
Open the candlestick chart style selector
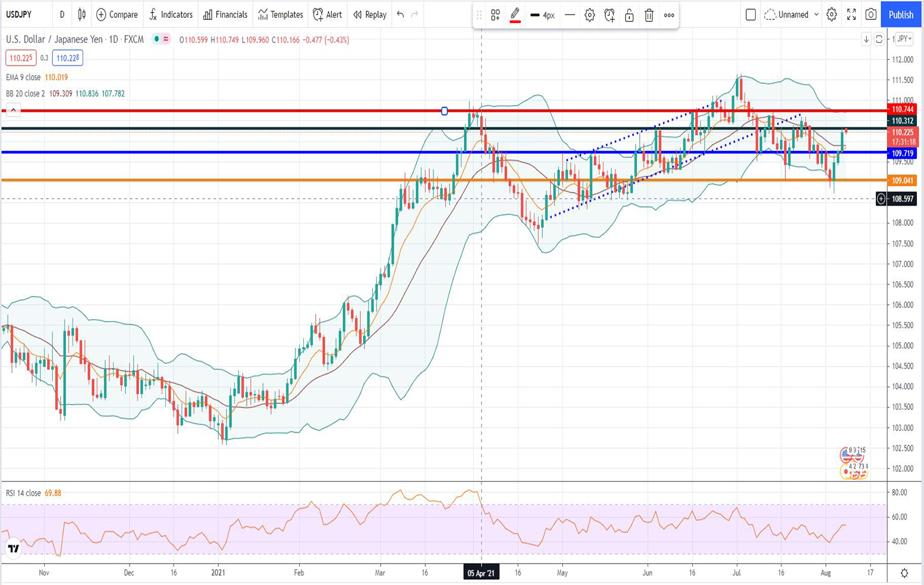(82, 14)
